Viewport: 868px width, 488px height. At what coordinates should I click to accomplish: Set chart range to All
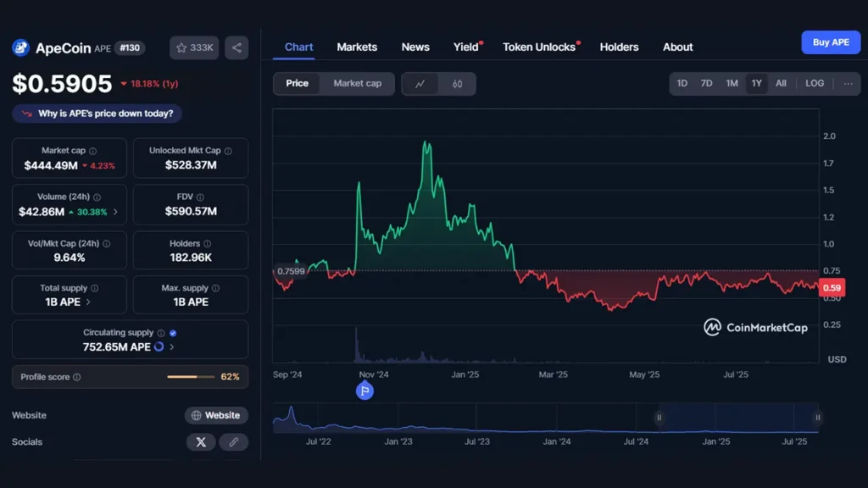point(781,84)
